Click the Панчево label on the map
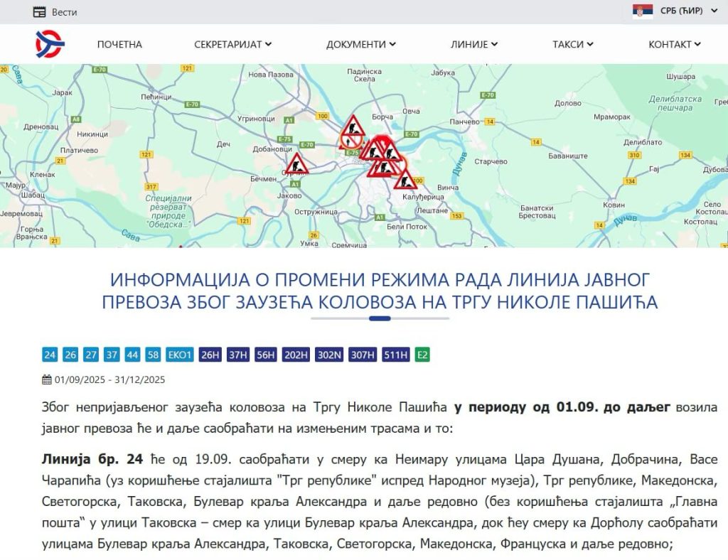728x560 pixels. point(466,122)
